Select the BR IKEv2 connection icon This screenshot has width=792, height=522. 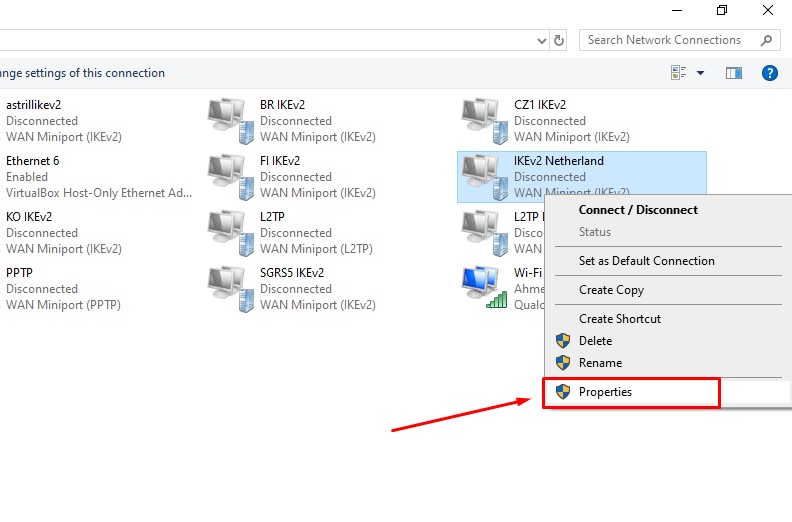click(x=231, y=121)
